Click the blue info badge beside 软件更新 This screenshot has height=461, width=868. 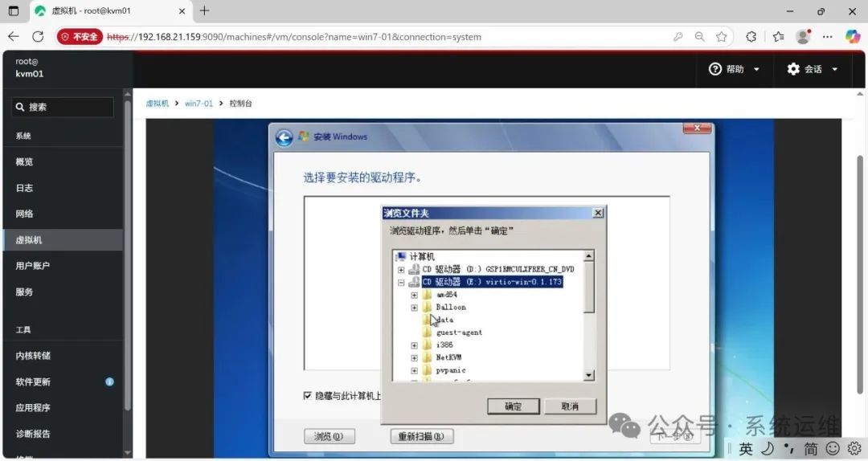click(x=109, y=381)
